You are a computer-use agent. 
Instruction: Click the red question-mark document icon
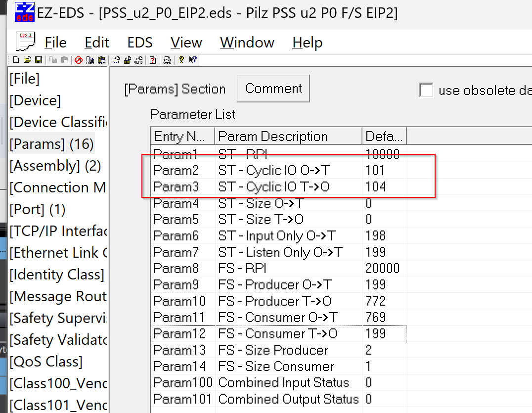153,60
